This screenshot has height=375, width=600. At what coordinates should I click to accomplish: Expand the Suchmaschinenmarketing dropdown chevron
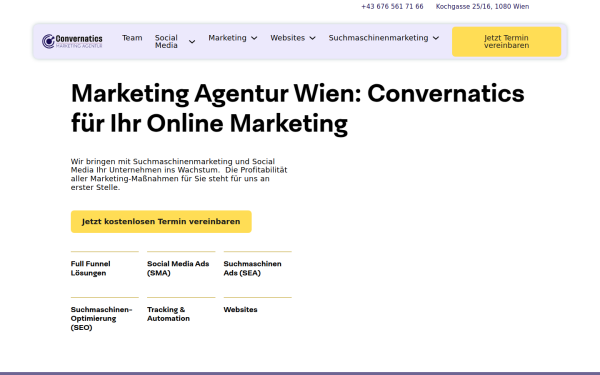point(436,38)
